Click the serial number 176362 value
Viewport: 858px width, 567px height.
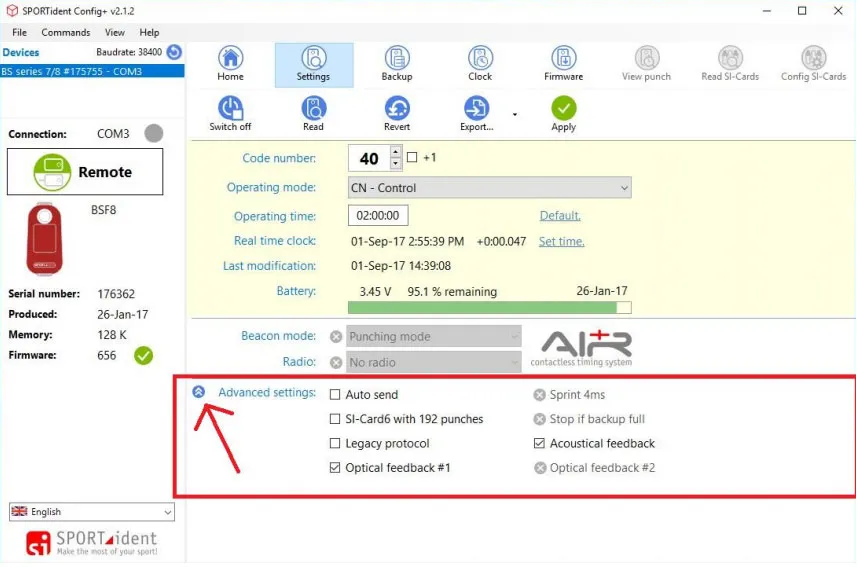point(116,294)
